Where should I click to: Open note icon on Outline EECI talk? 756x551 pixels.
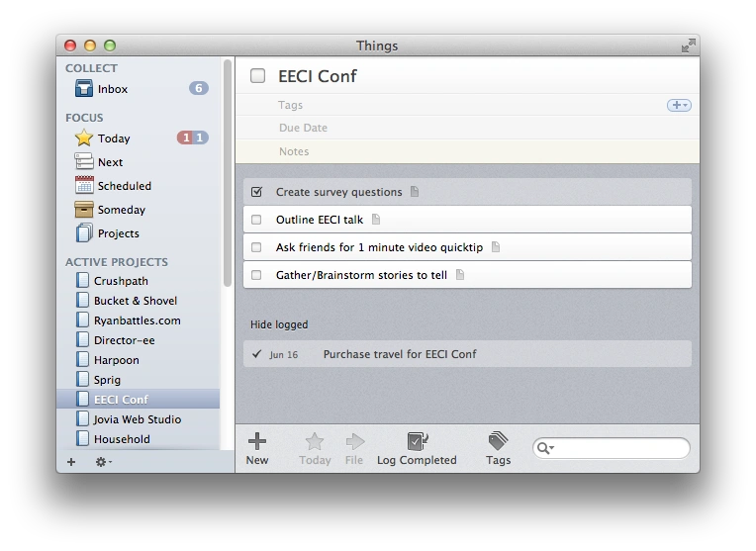[376, 220]
